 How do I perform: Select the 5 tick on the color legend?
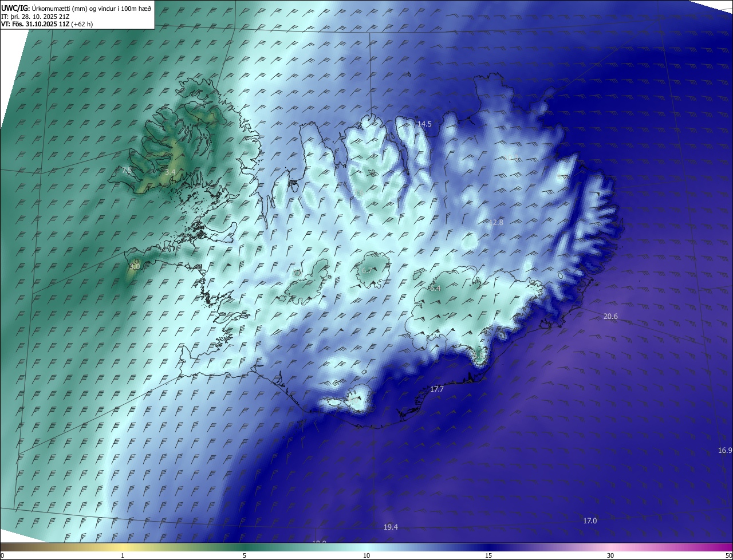pos(245,555)
